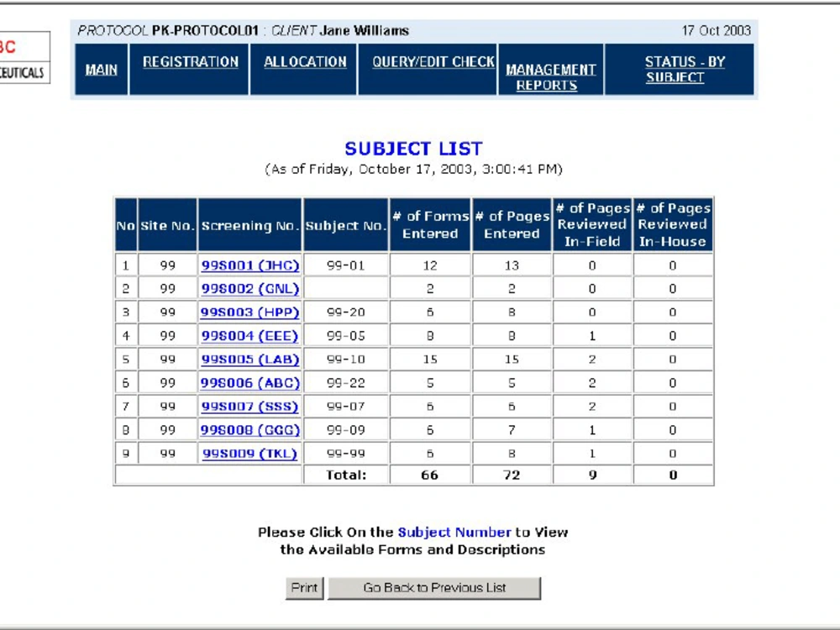Go to the REGISTRATION tab
Image resolution: width=840 pixels, height=630 pixels.
click(x=190, y=70)
